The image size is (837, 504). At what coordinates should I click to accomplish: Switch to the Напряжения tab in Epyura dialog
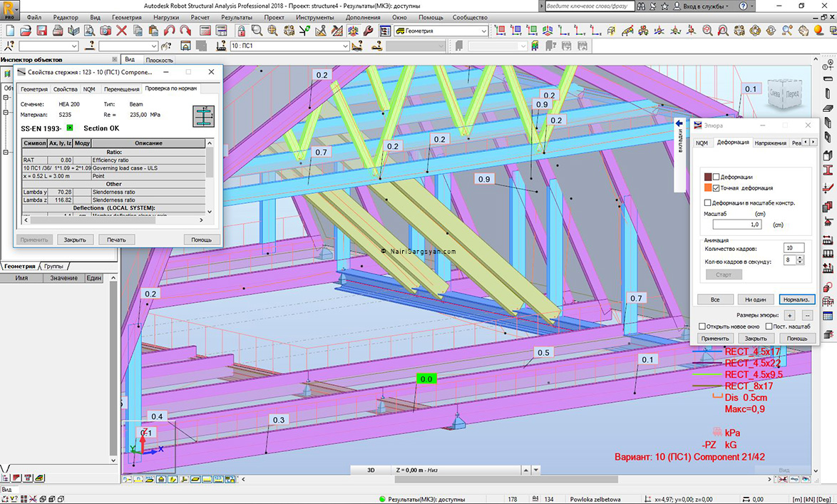pyautogui.click(x=770, y=143)
